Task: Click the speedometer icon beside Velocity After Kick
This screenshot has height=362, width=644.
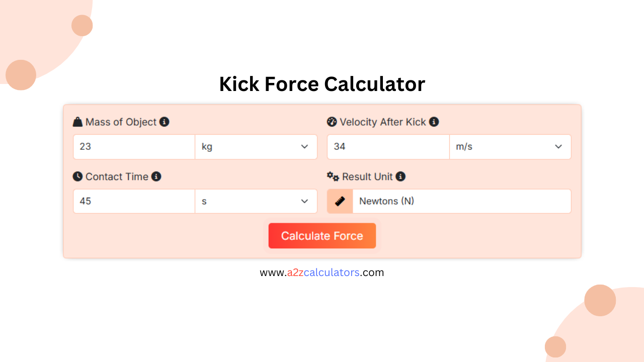Action: 332,122
